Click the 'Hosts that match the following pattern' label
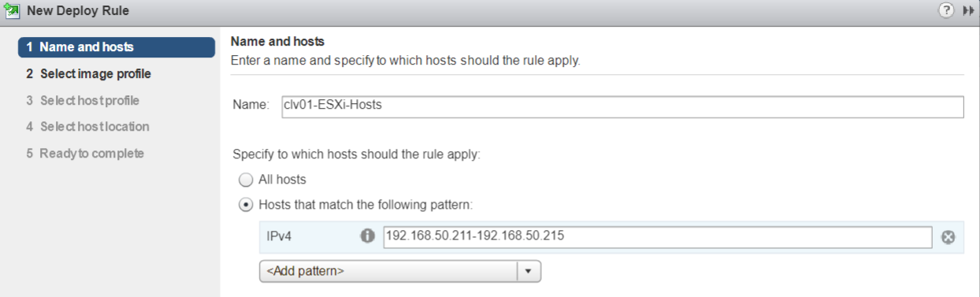 pos(365,205)
